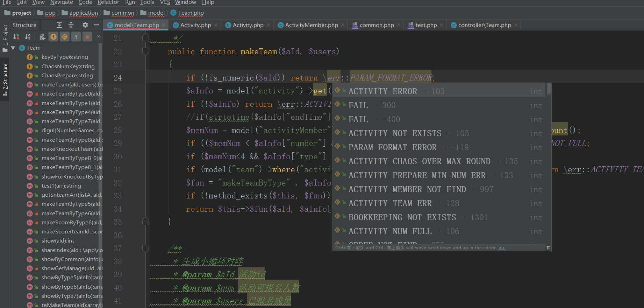Toggle Show Constants filter button
The image size is (644, 308).
[x=65, y=37]
